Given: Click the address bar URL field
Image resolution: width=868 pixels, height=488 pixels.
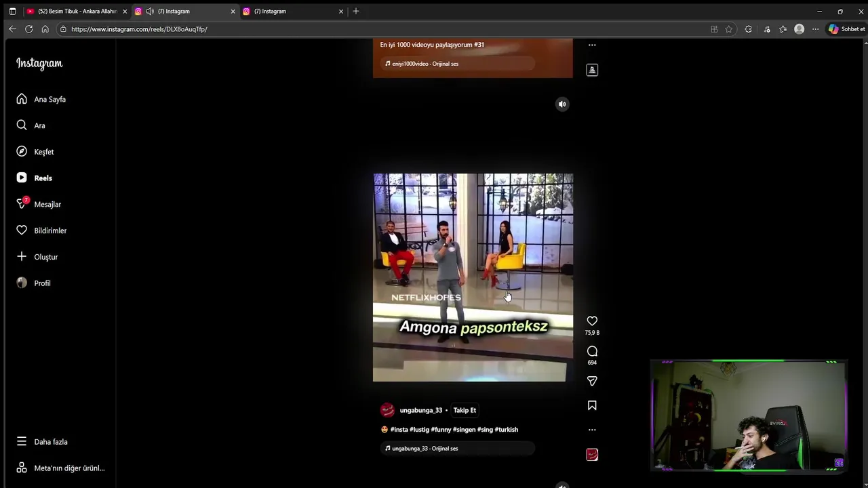Looking at the screenshot, I should 387,29.
